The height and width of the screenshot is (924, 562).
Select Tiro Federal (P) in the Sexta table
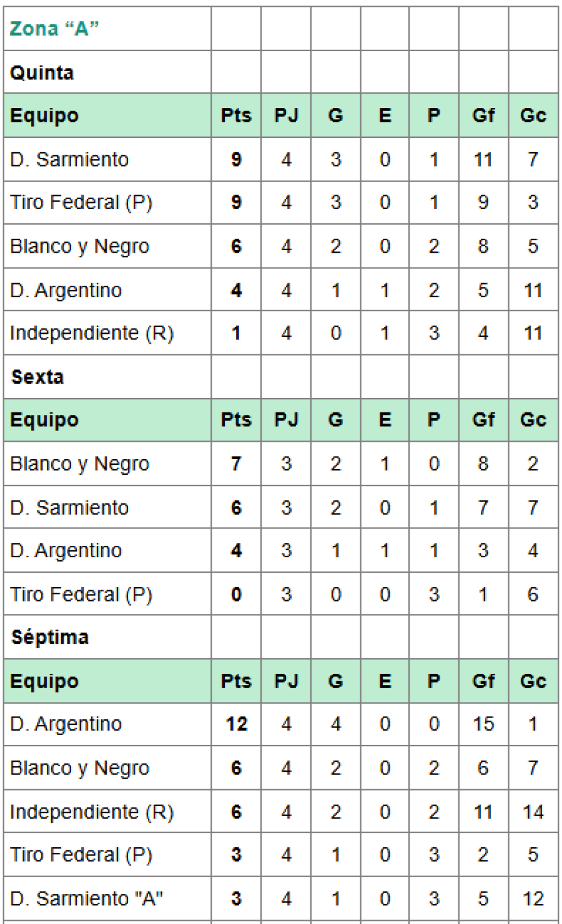tap(81, 594)
